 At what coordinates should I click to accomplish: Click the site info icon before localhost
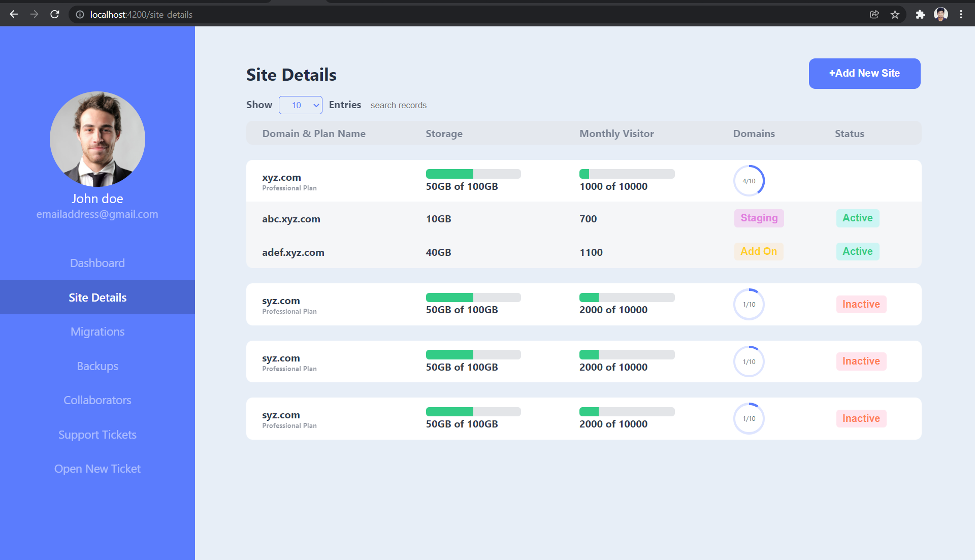click(x=79, y=15)
